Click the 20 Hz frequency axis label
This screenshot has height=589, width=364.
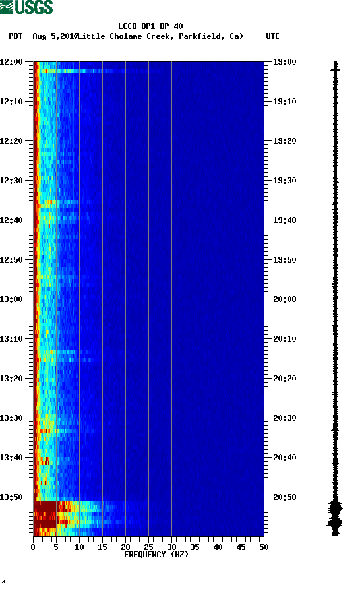coord(125,547)
